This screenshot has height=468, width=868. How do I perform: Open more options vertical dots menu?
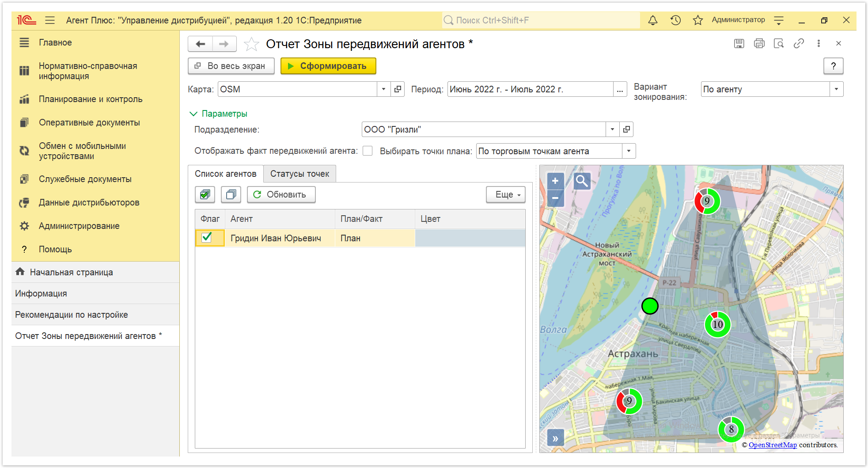(819, 43)
